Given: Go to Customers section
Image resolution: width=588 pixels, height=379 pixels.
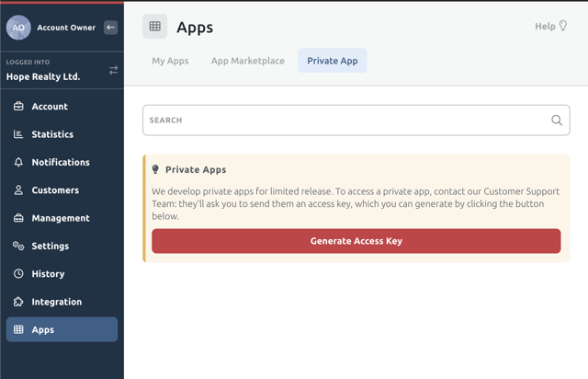Looking at the screenshot, I should (55, 190).
